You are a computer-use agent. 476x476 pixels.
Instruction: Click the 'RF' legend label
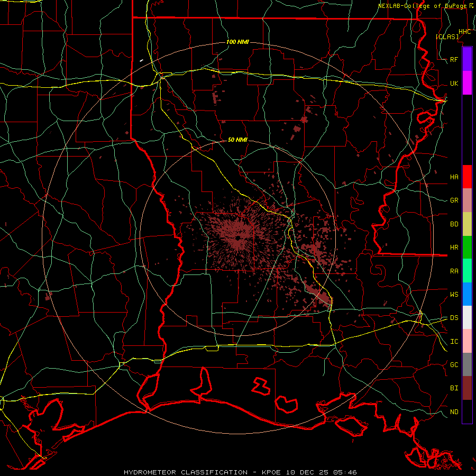tap(454, 59)
